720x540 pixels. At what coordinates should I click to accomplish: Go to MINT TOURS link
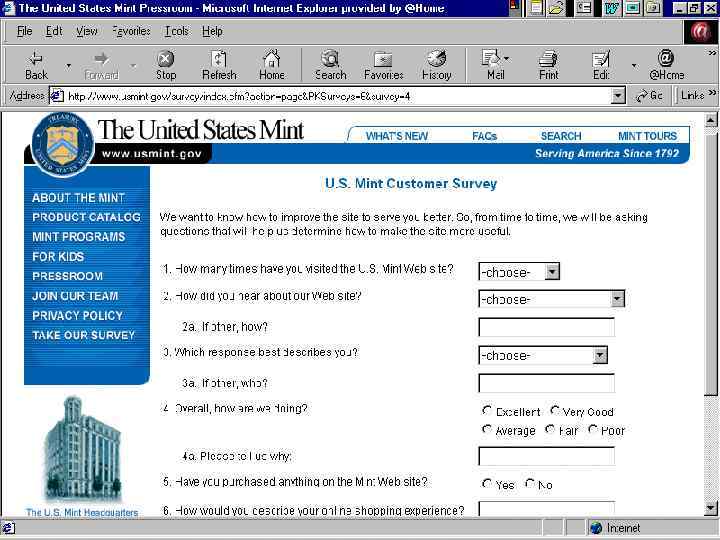tap(647, 136)
